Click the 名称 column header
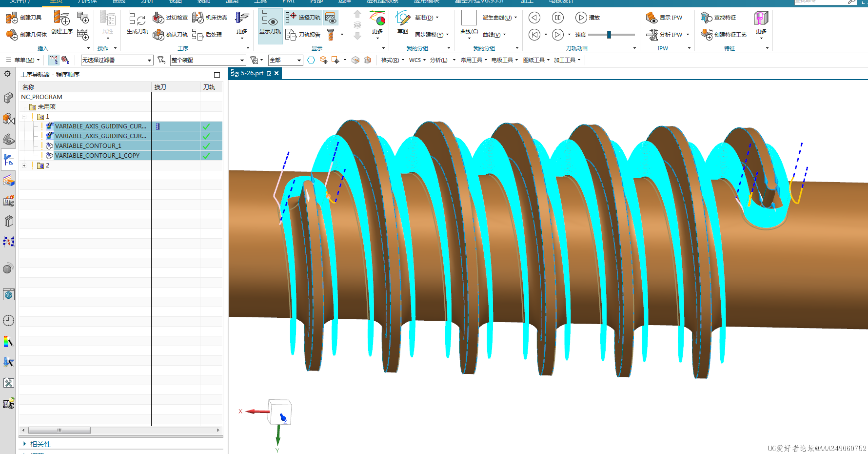Image resolution: width=868 pixels, height=454 pixels. tap(85, 87)
